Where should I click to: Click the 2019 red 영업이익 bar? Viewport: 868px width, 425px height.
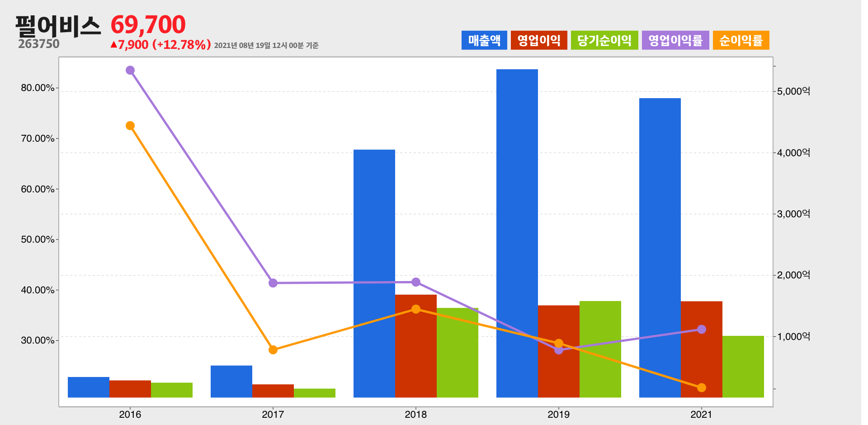click(x=559, y=352)
